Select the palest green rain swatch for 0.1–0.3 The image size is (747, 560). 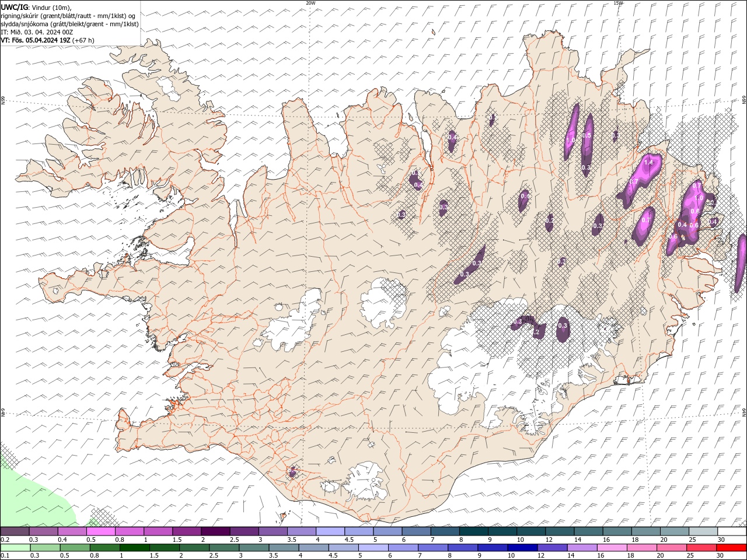[x=15, y=548]
